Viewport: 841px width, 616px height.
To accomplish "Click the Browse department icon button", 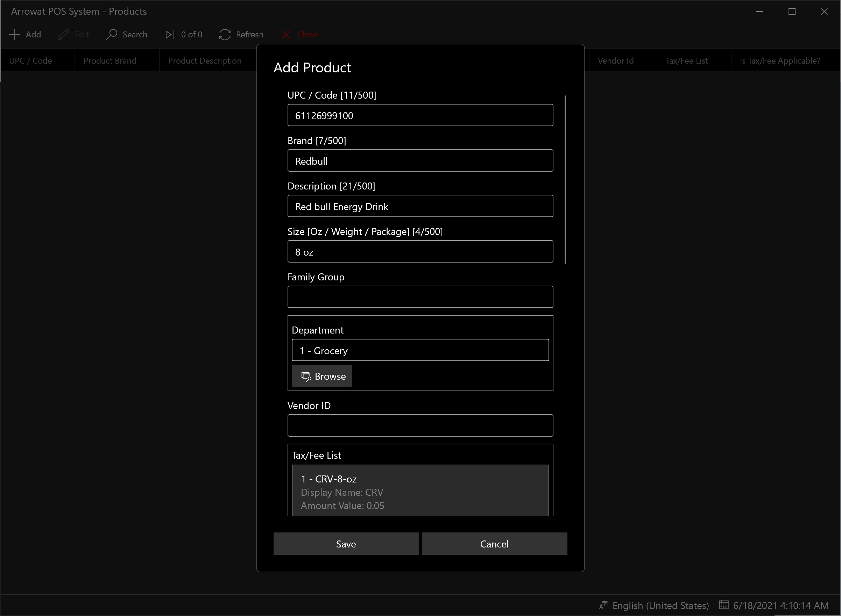I will [323, 376].
